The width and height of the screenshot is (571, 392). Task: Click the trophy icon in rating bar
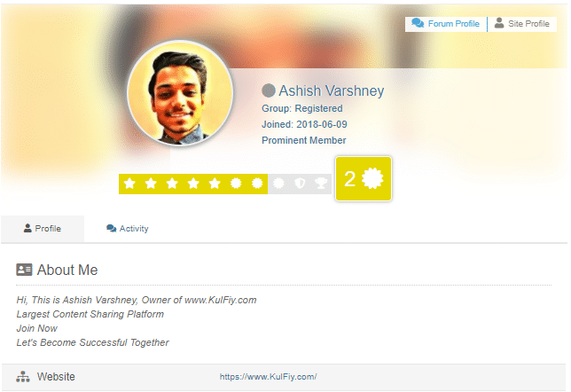[x=321, y=184]
